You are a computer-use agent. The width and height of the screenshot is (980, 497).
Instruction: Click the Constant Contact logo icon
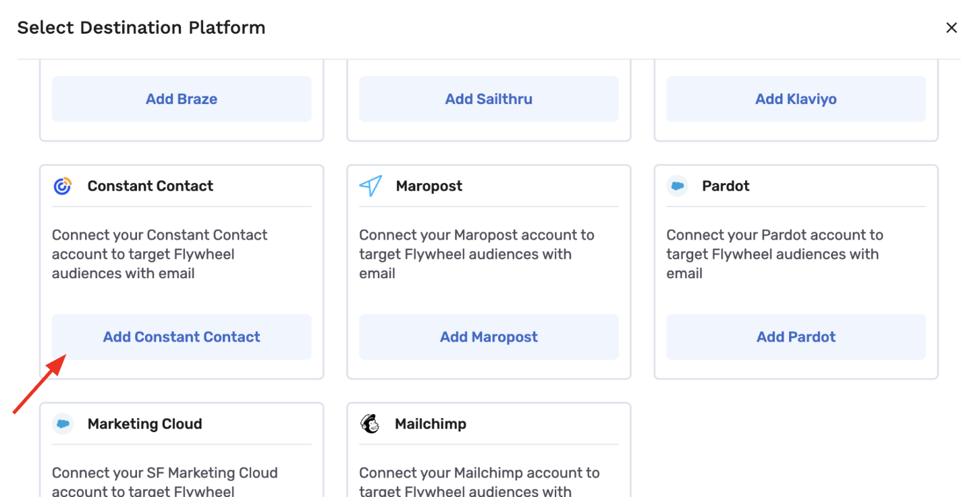click(63, 186)
